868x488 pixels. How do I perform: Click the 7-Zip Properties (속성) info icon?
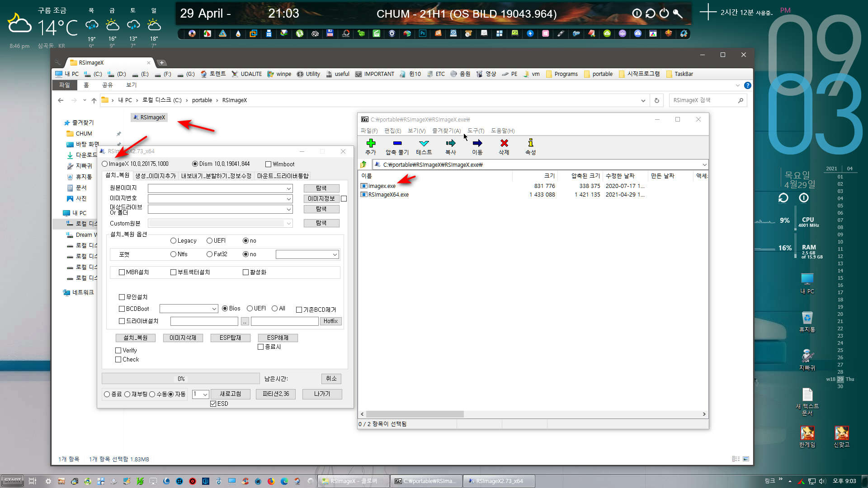(530, 143)
